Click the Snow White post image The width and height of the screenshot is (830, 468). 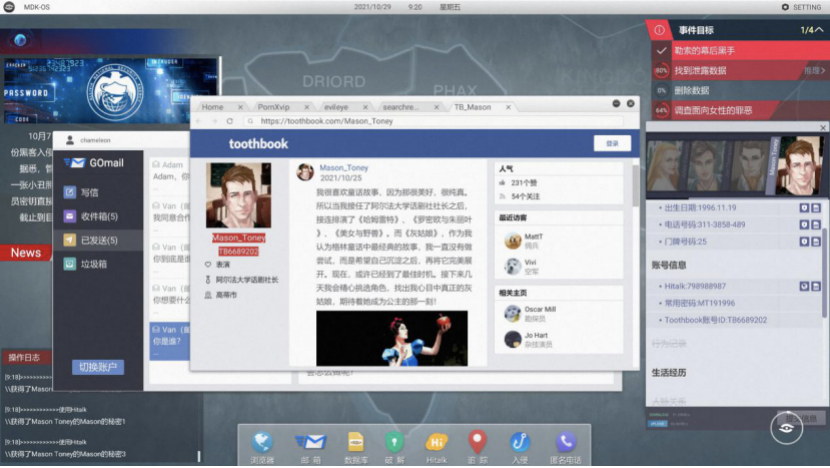[x=392, y=338]
